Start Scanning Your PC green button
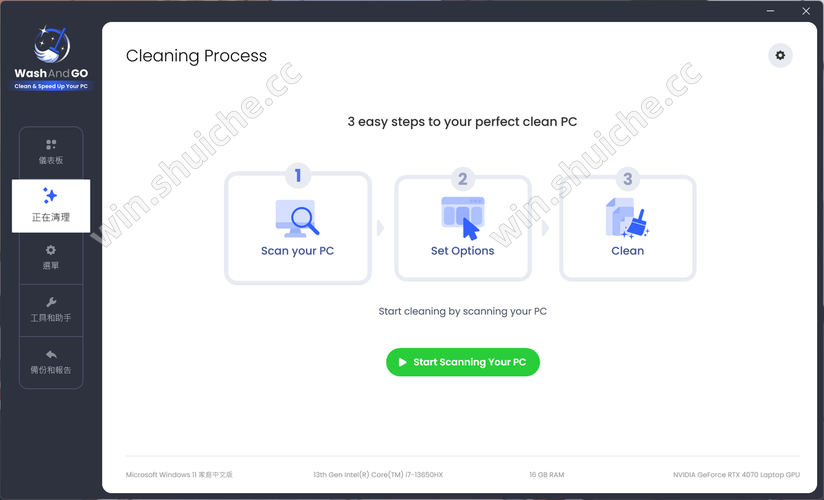Screen dimensions: 824x500 [462, 362]
